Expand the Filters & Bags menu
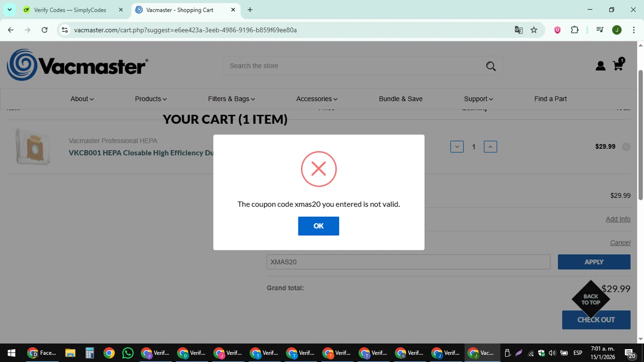The width and height of the screenshot is (644, 362). (x=231, y=99)
